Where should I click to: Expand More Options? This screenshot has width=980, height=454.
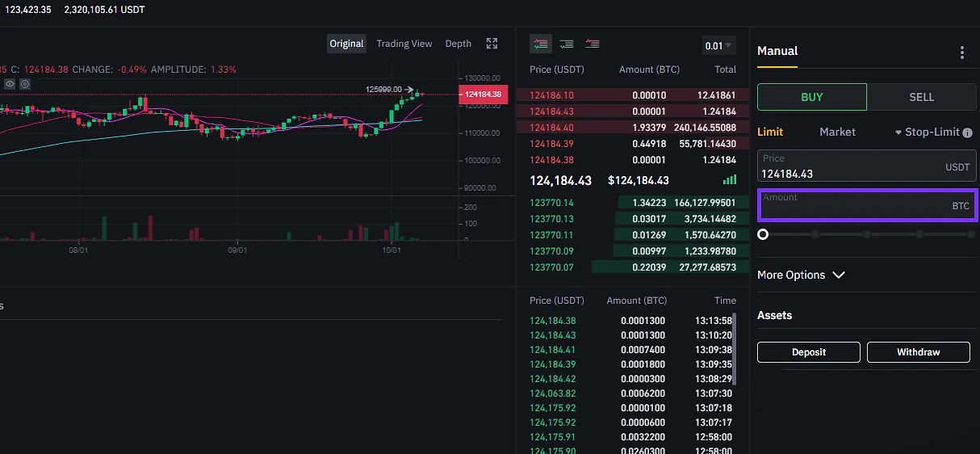click(801, 275)
